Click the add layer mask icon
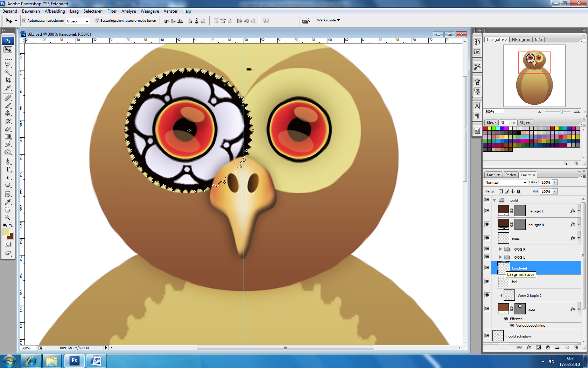 coord(538,347)
